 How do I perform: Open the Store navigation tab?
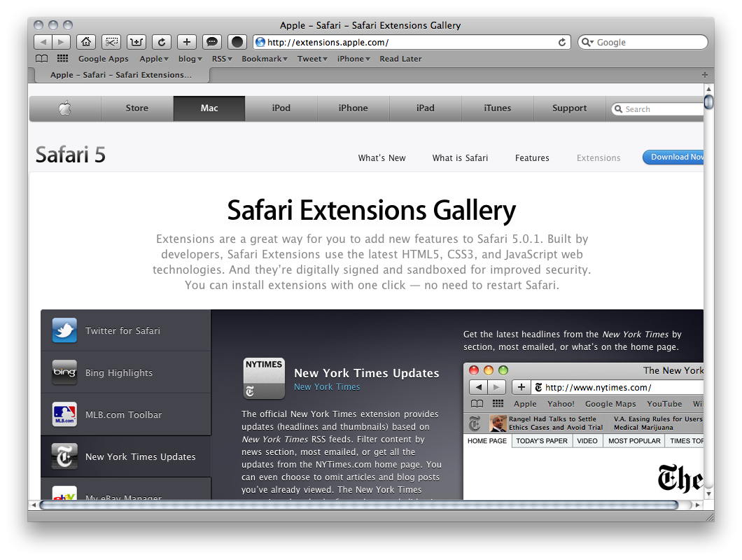point(136,108)
